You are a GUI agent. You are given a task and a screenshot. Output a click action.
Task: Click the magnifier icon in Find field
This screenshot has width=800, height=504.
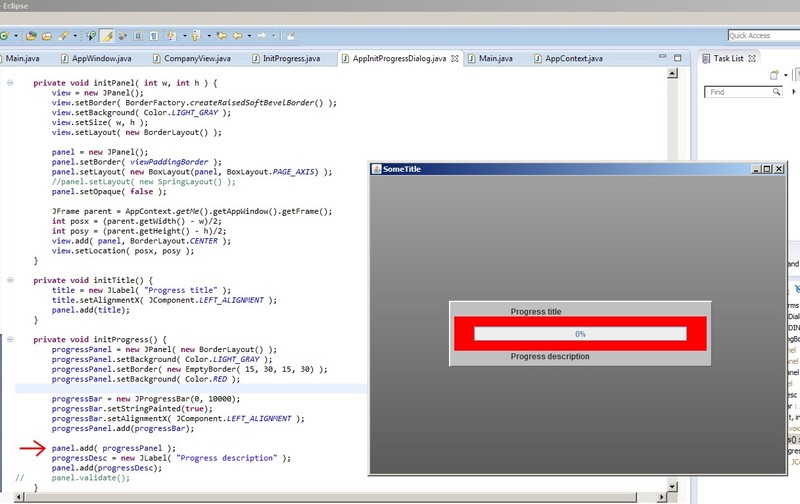[x=776, y=92]
